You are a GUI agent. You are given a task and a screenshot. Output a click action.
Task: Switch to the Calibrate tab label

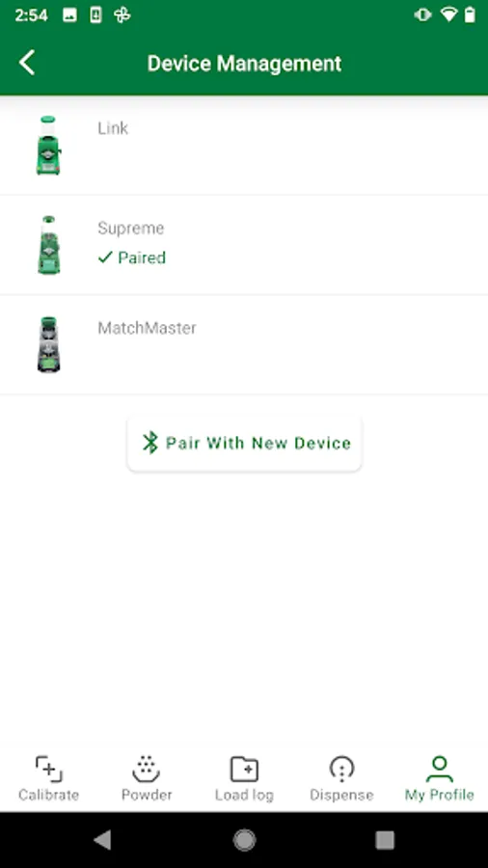click(x=48, y=795)
